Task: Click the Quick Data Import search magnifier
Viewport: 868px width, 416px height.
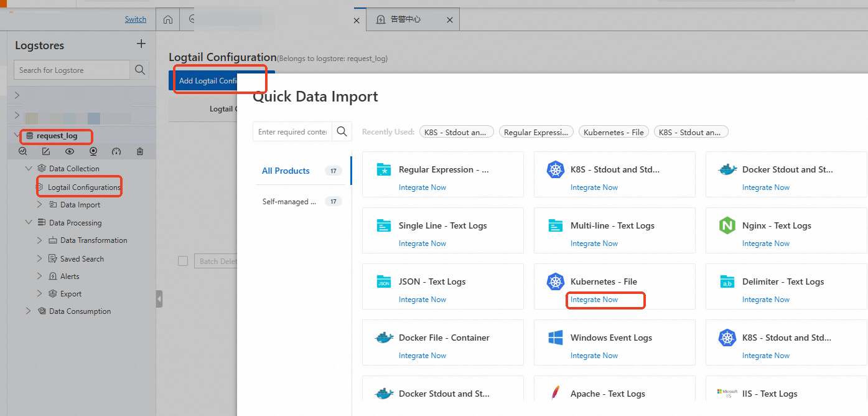Action: pyautogui.click(x=342, y=131)
